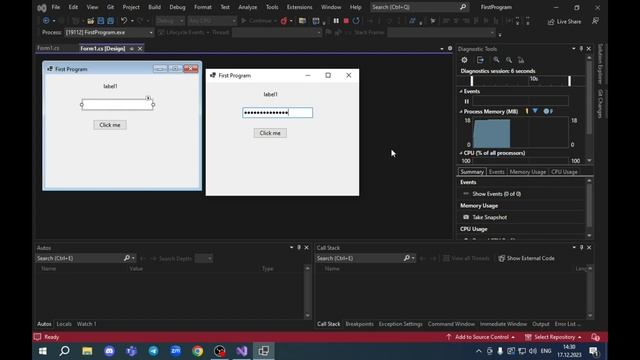Viewport: 640px width, 360px height.
Task: Switch to the Events tab in Diagnostic Tools
Action: coord(497,172)
